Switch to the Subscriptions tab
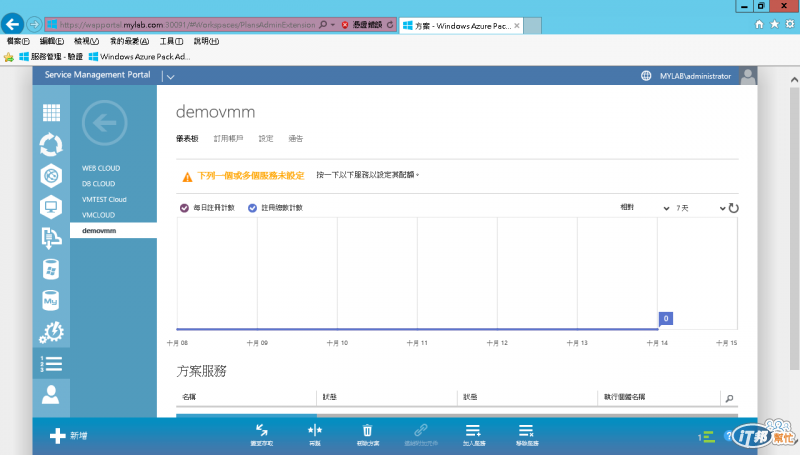Screen dimensions: 800x455 (228, 138)
